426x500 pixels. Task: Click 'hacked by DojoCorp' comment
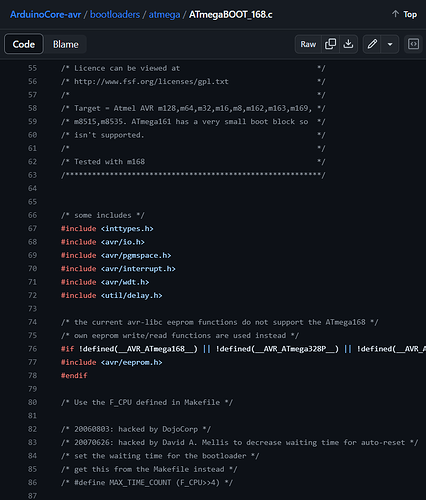coord(158,429)
